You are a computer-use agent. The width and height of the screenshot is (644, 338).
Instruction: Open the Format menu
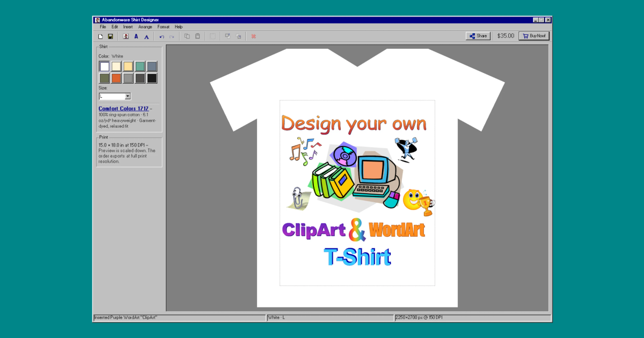(x=163, y=27)
